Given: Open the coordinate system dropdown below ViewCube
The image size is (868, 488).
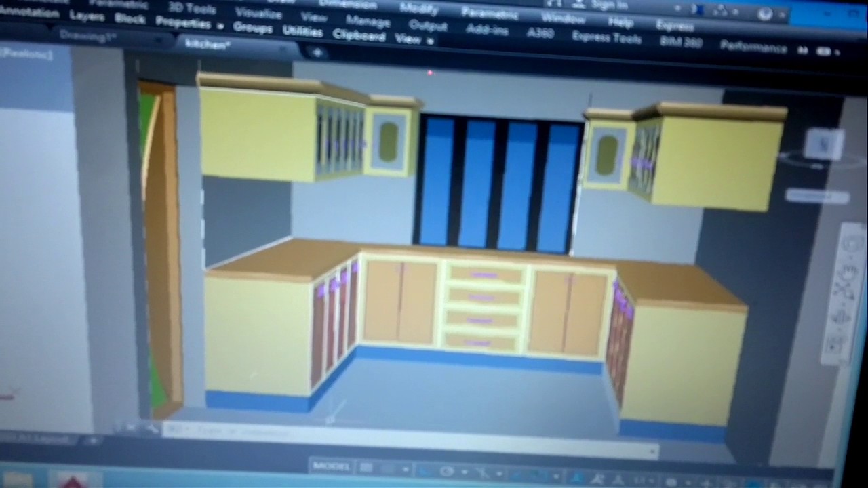Looking at the screenshot, I should tap(816, 197).
